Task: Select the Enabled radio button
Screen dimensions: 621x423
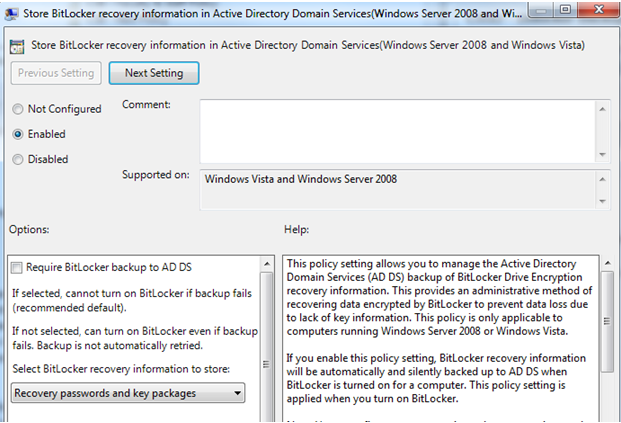Action: coord(18,134)
